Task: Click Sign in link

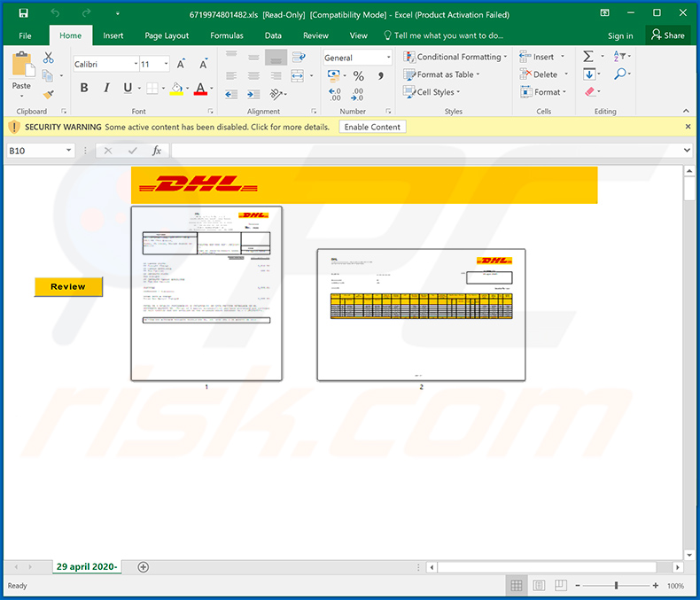Action: click(620, 35)
